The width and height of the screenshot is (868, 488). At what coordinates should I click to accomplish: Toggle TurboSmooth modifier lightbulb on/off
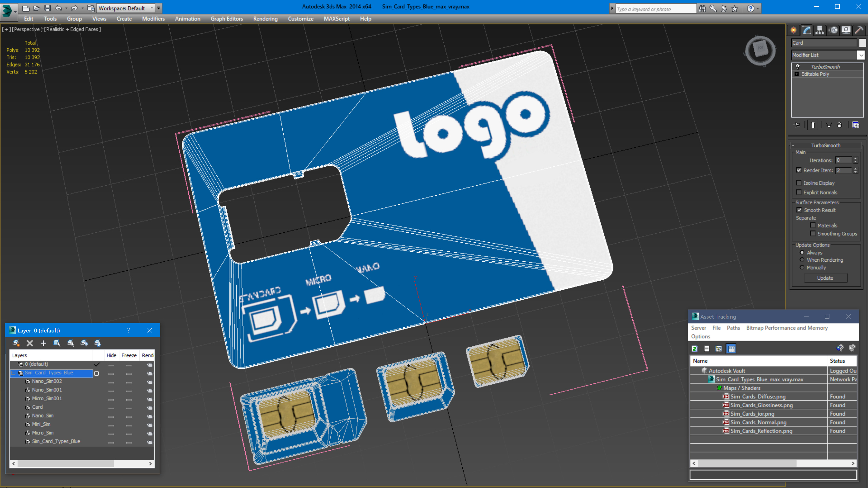[x=797, y=66]
